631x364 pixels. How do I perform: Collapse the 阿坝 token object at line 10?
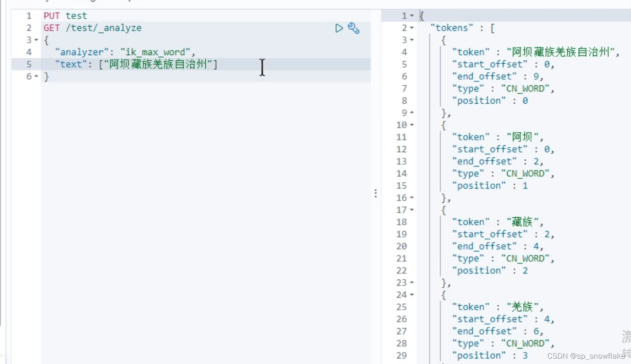coord(412,125)
